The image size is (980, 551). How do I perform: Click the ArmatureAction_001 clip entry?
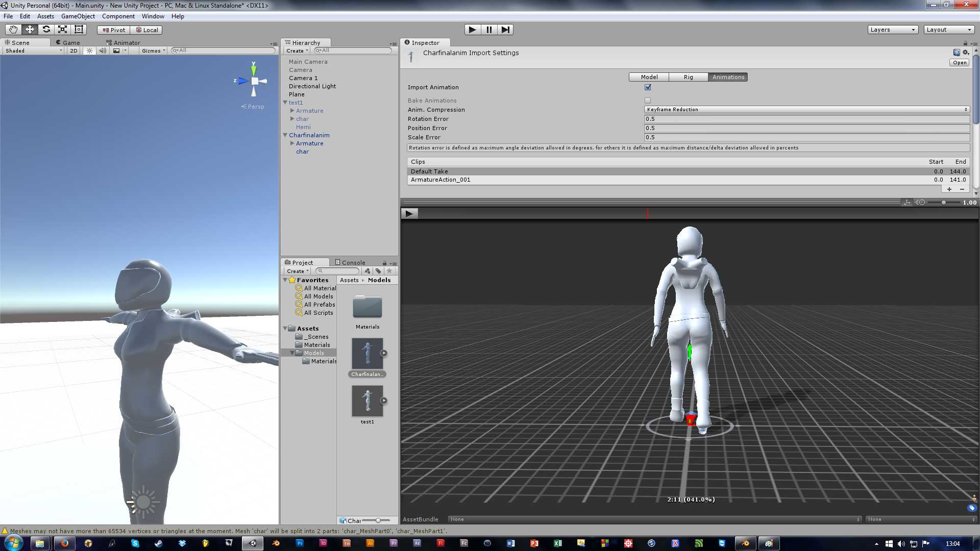tap(439, 180)
